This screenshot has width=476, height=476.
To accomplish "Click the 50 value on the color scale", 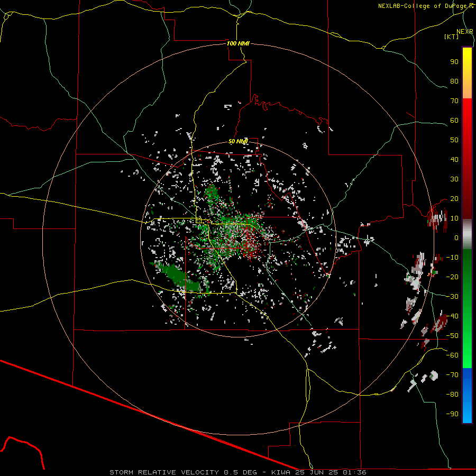I will (x=454, y=140).
